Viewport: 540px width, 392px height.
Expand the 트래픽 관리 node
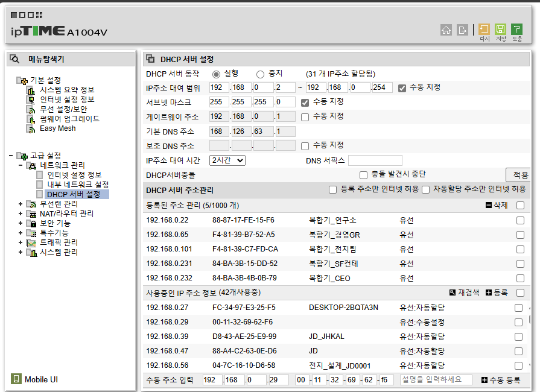[21, 242]
